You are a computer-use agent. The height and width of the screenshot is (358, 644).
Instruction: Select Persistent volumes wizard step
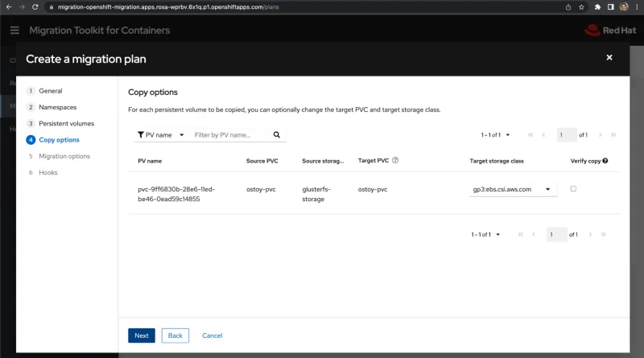(66, 123)
